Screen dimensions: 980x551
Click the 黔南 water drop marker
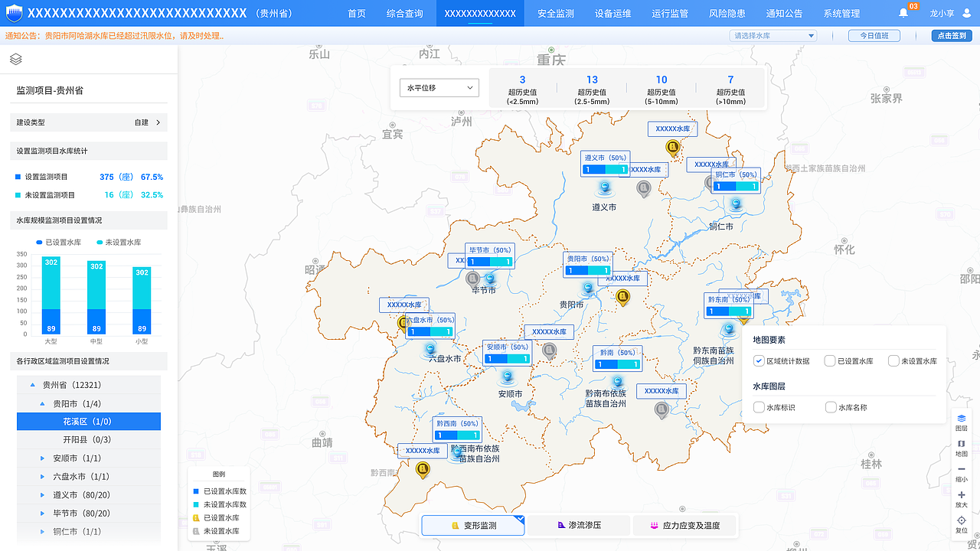coord(616,380)
